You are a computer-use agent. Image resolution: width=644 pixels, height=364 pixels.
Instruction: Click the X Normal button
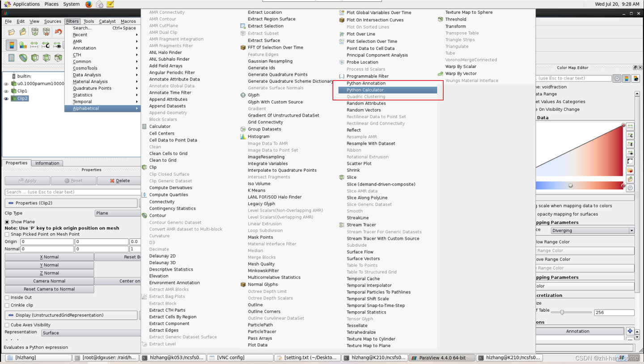49,257
